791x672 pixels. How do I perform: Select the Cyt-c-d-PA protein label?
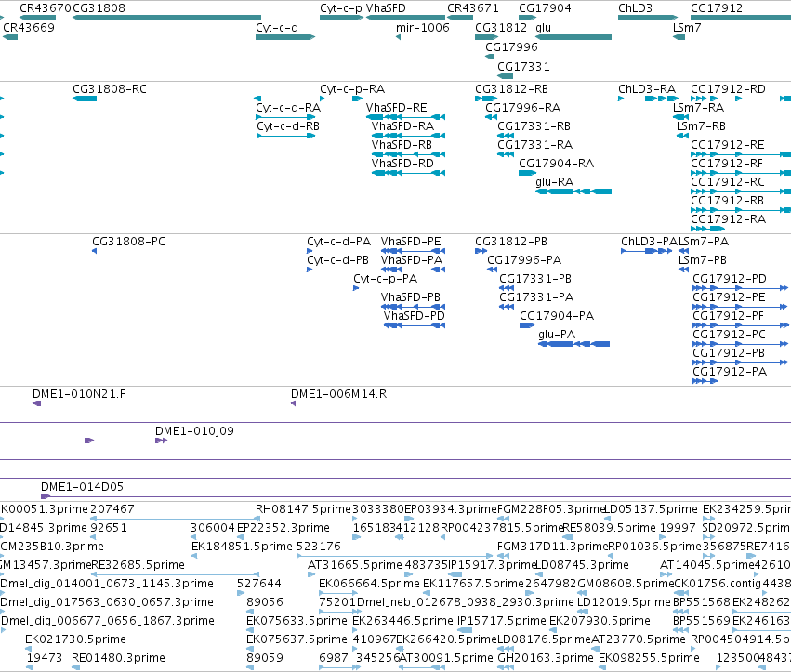point(338,241)
